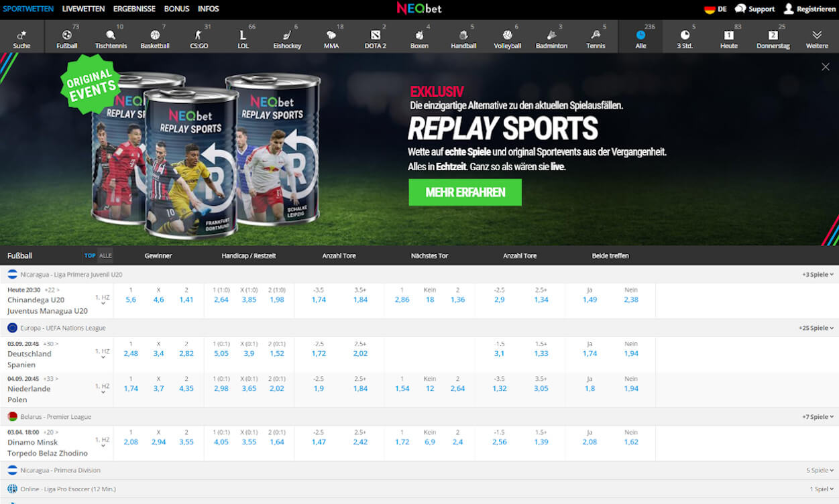Go to NEObet logo home
839x504 pixels.
click(419, 9)
